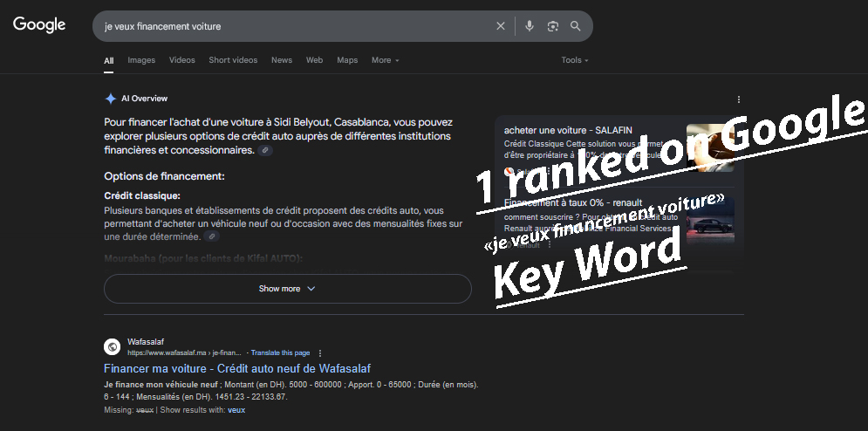This screenshot has height=431, width=868.
Task: Click the Wafasalaf site name
Action: pos(146,342)
